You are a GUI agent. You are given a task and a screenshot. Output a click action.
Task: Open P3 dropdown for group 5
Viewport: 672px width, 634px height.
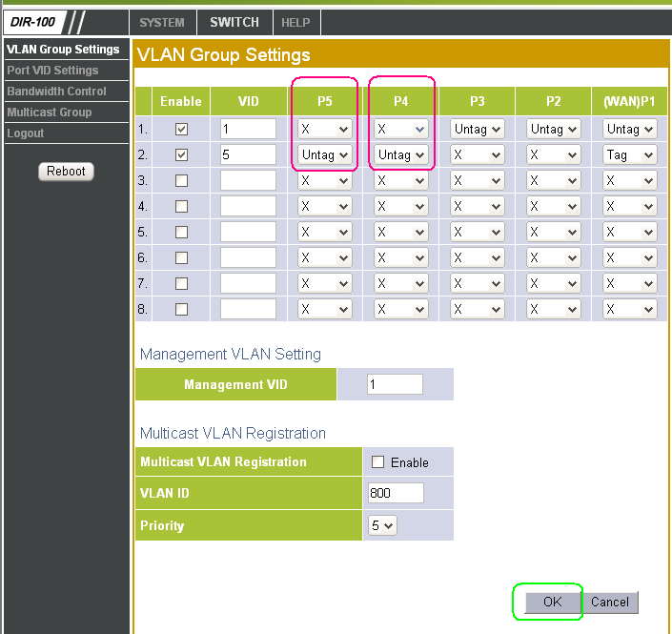[477, 232]
